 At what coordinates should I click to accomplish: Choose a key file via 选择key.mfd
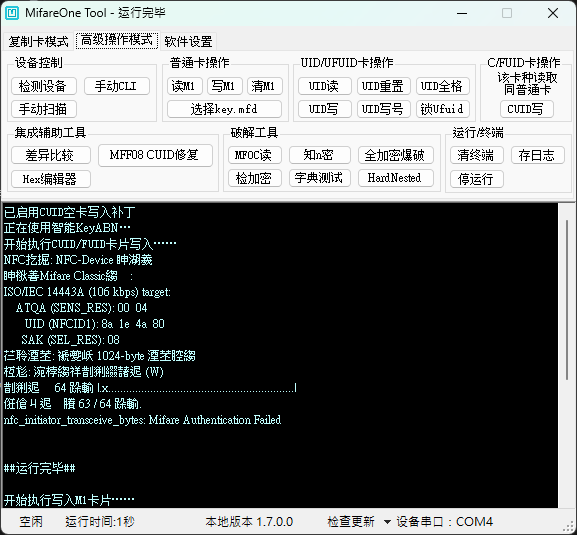pyautogui.click(x=224, y=109)
